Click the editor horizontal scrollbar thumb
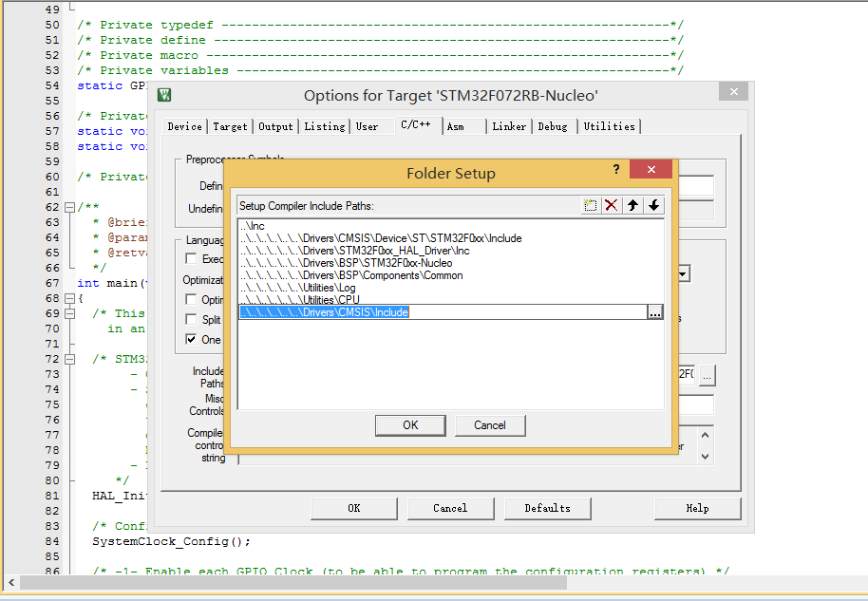The image size is (868, 601). (293, 583)
